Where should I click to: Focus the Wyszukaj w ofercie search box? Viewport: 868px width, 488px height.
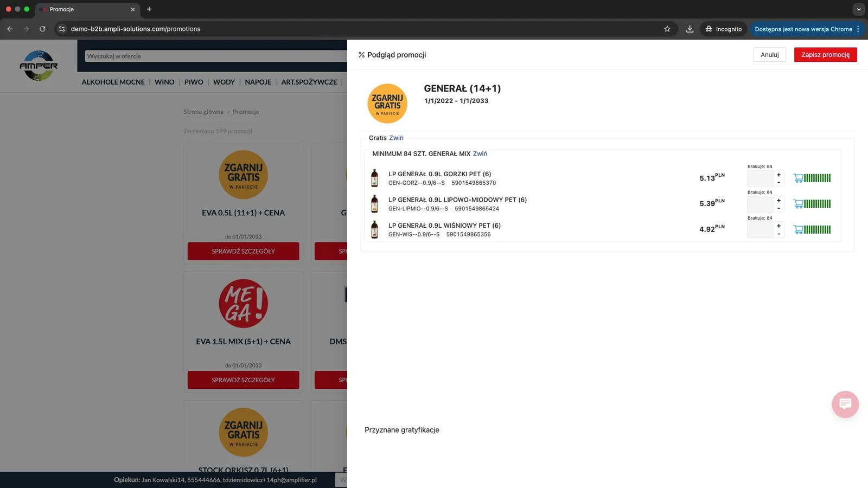click(x=216, y=56)
